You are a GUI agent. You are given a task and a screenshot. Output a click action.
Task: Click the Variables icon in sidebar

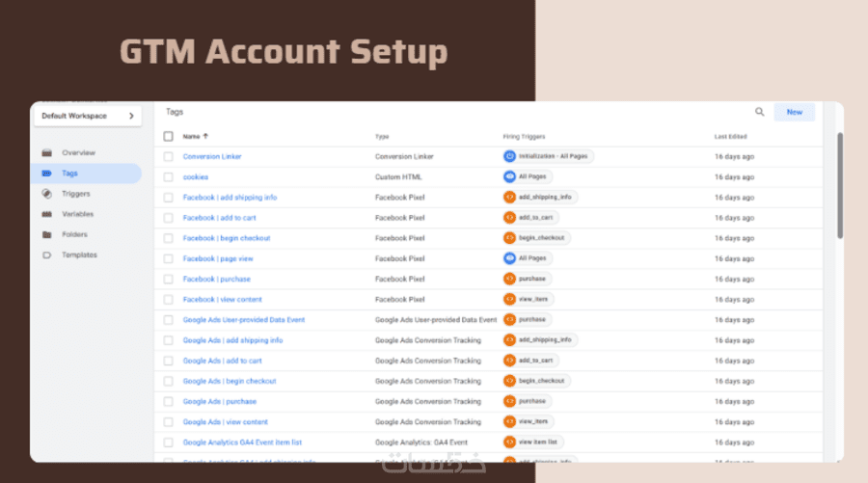(x=46, y=214)
